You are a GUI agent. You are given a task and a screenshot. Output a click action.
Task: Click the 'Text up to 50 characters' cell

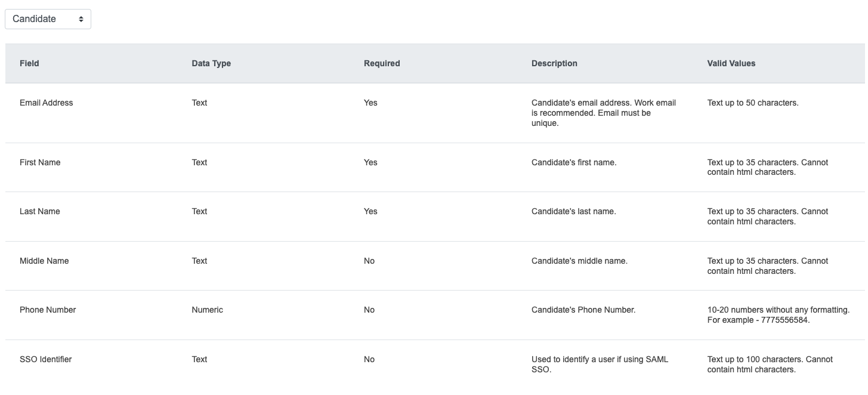[x=752, y=103]
